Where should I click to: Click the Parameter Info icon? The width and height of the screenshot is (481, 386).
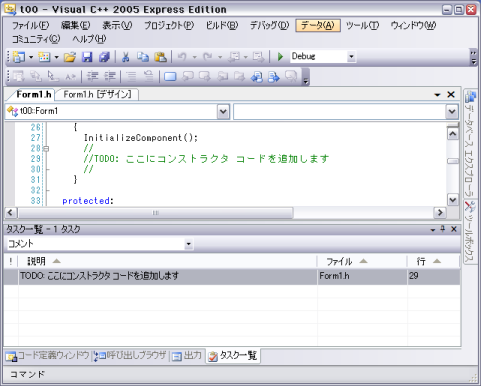36,77
